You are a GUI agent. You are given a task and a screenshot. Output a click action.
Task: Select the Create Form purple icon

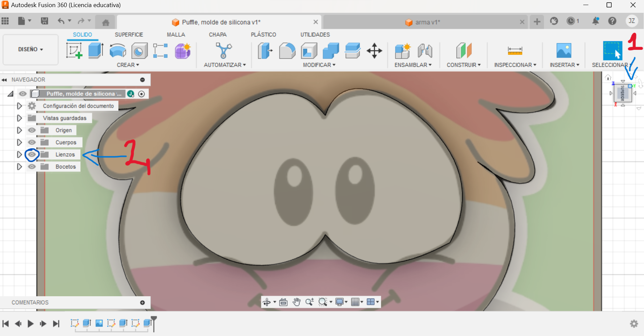point(183,51)
